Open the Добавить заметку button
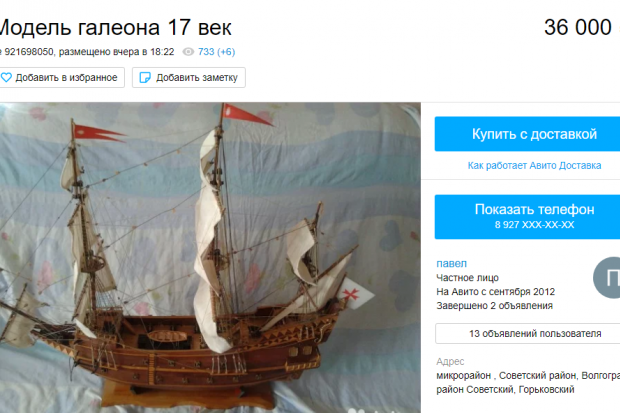The image size is (620, 413). [x=189, y=78]
